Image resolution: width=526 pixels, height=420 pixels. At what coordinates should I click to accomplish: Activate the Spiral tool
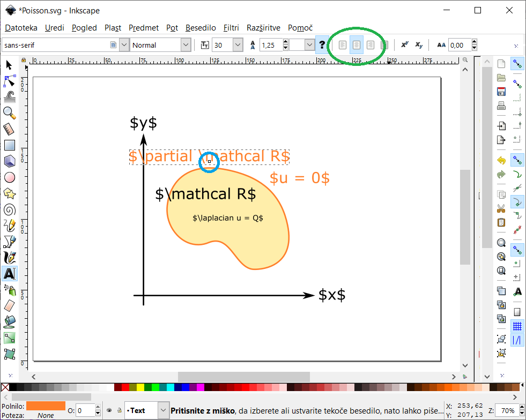[9, 209]
